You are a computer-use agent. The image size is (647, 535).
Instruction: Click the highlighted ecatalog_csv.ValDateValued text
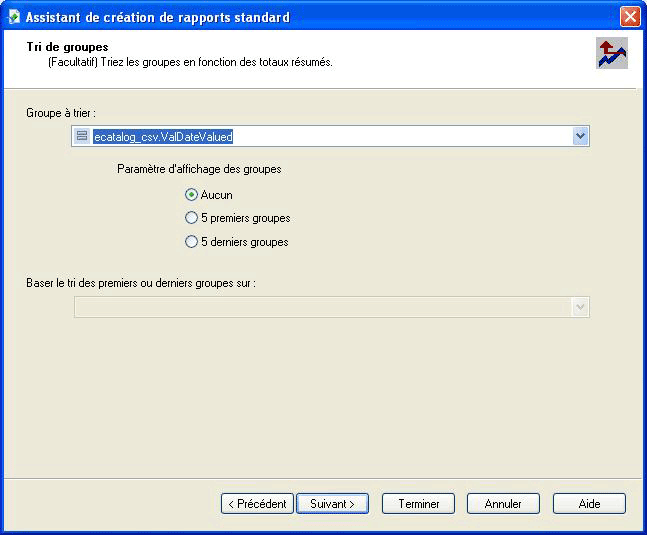pos(163,136)
